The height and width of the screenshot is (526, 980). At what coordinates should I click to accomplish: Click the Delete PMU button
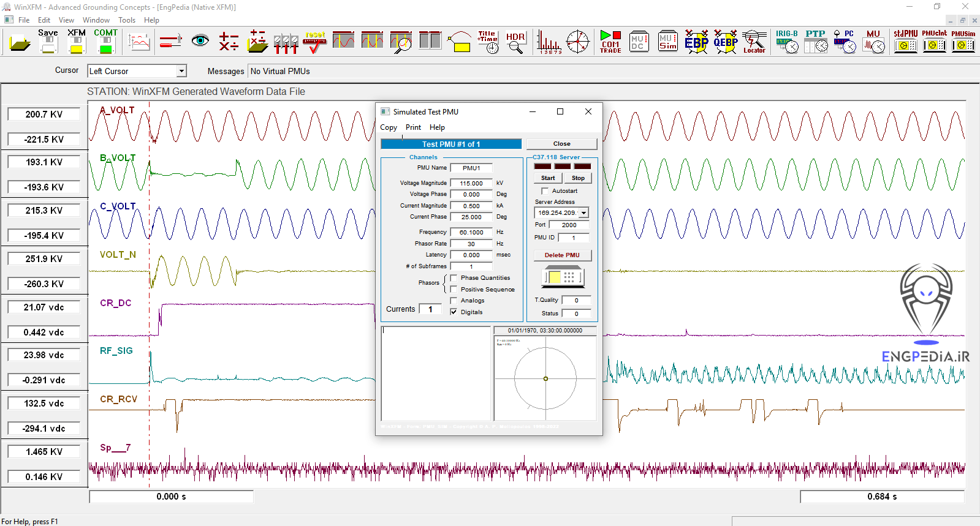[562, 255]
